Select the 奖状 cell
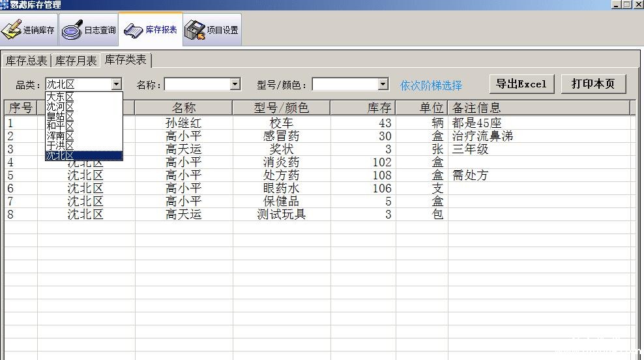 (282, 149)
